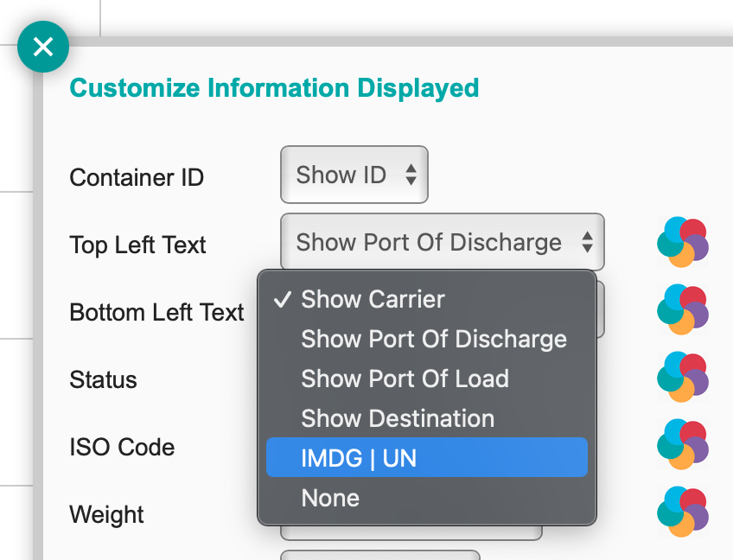The height and width of the screenshot is (560, 733).
Task: Open color palette for Bottom Left Text
Action: click(x=683, y=310)
